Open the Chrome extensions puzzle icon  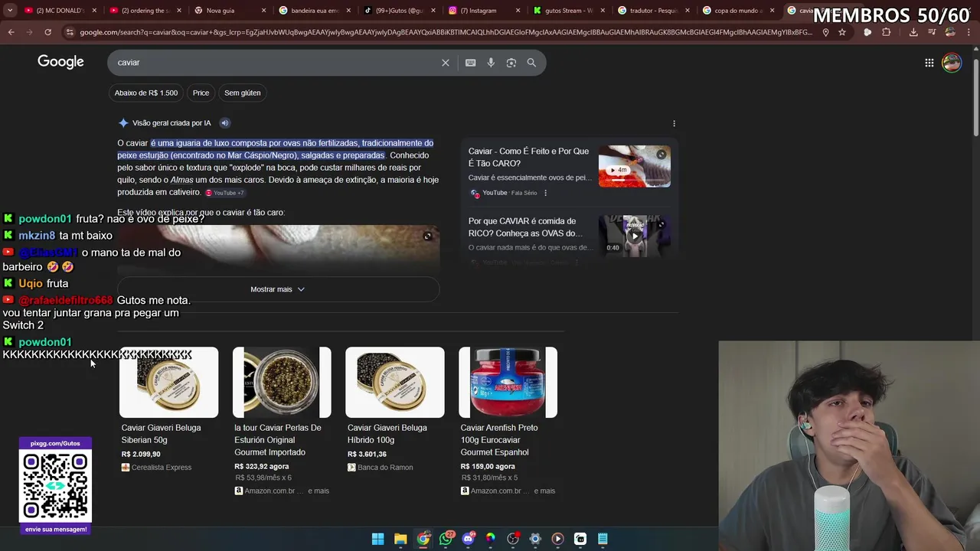[887, 32]
